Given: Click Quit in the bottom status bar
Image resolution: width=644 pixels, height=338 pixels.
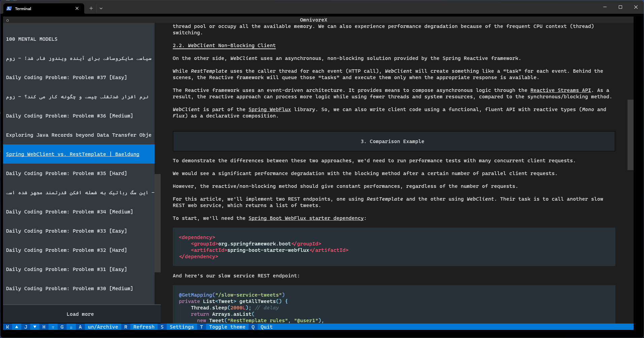Looking at the screenshot, I should click(266, 327).
